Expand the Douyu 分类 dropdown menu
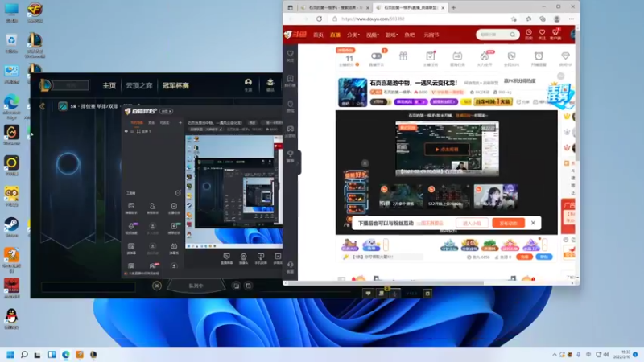Viewport: 644px width, 362px height. click(353, 35)
